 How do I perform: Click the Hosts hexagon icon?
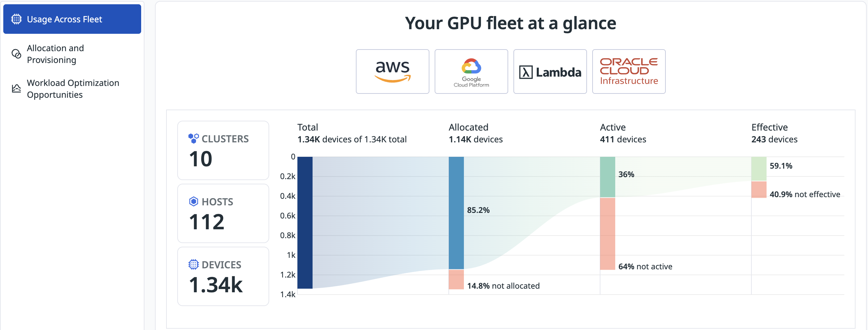(x=193, y=201)
